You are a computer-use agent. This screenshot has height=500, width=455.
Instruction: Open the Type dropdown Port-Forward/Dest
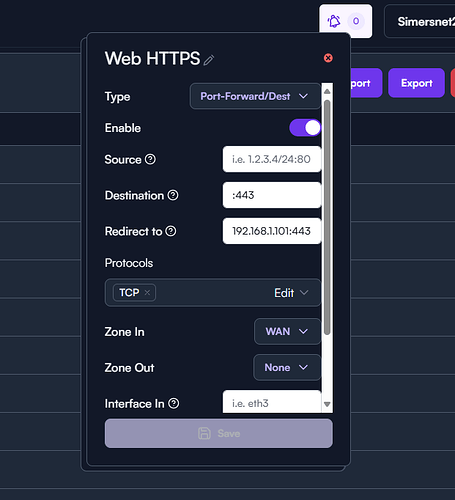click(x=255, y=96)
